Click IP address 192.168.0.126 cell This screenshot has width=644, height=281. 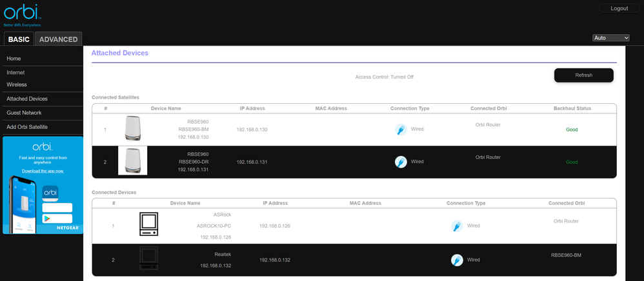tap(275, 226)
